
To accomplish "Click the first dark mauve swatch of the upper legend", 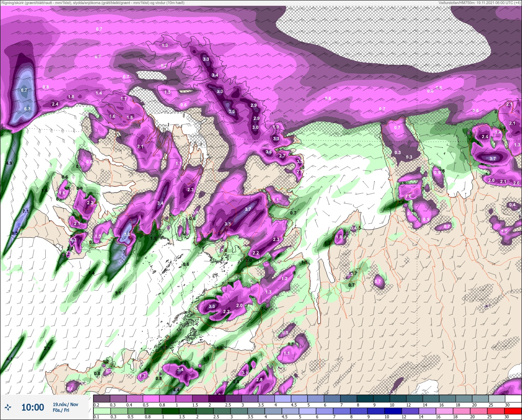I will [x=102, y=398].
